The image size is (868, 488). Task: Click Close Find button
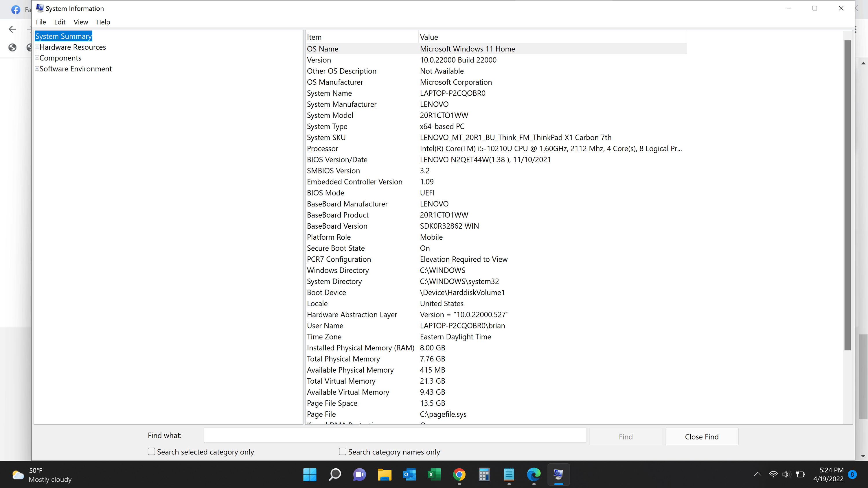coord(702,437)
